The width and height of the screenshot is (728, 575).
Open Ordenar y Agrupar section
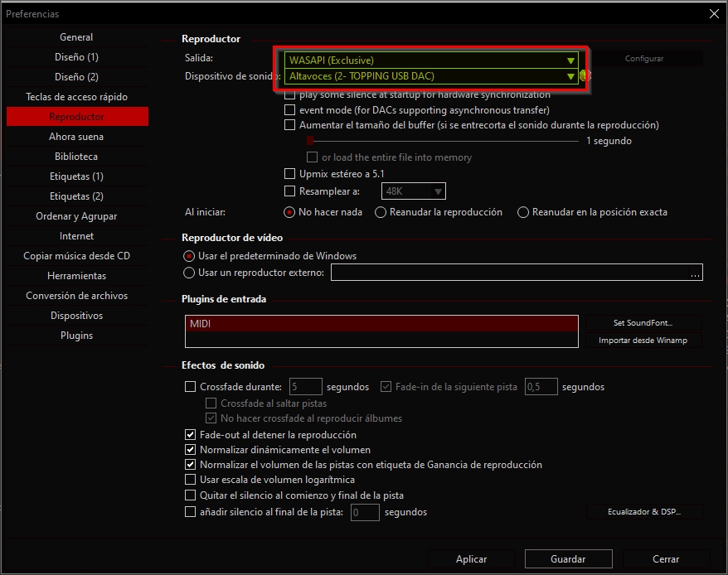tap(76, 216)
